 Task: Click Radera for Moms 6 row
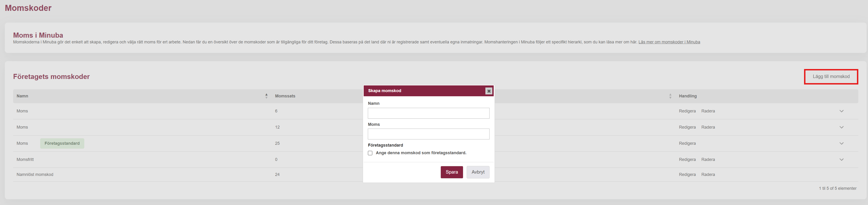tap(708, 111)
